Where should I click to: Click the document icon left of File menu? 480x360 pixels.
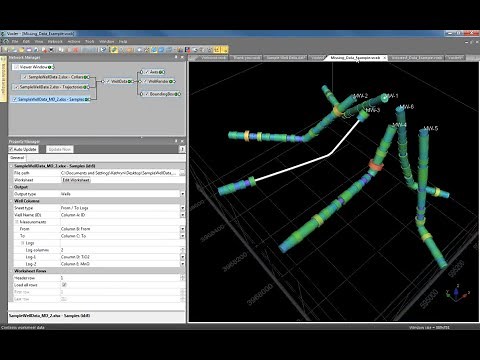tap(5, 41)
